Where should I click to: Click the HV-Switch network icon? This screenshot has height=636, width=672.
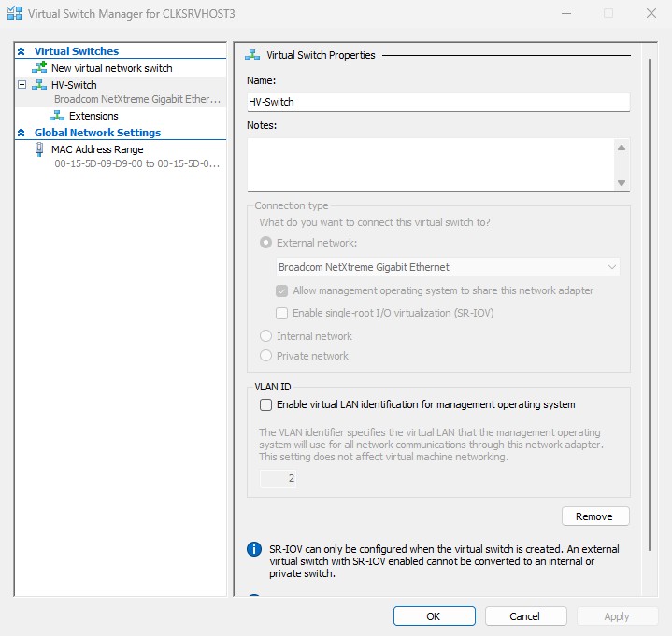point(38,85)
